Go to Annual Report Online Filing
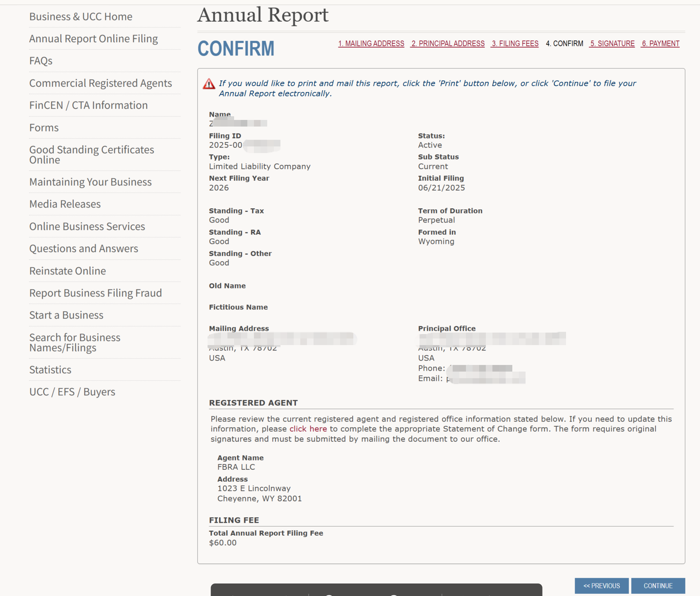700x596 pixels. 93,39
